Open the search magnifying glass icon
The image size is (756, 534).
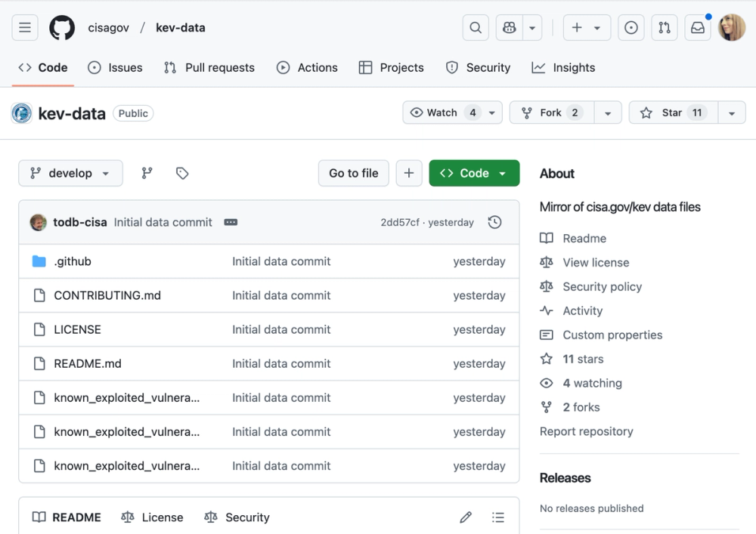[476, 26]
